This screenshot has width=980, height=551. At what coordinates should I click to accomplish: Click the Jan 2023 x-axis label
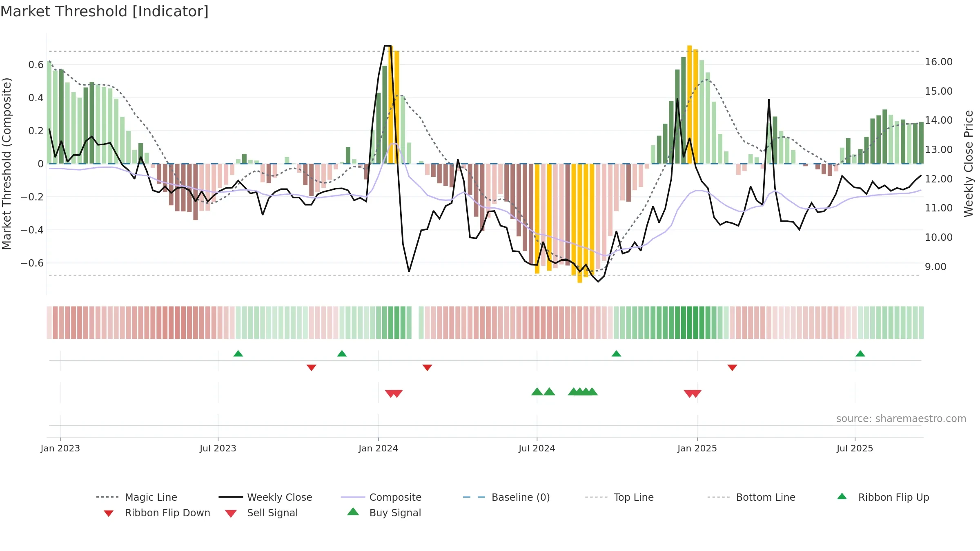(60, 448)
